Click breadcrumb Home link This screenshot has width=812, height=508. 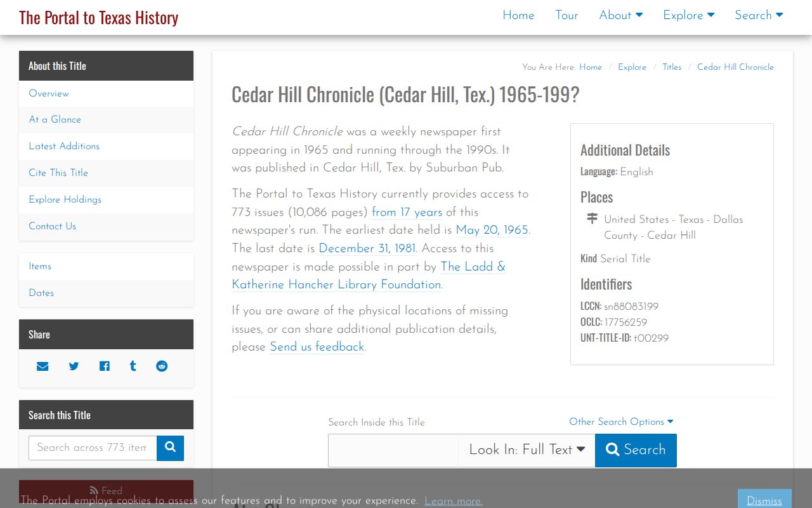(x=590, y=67)
